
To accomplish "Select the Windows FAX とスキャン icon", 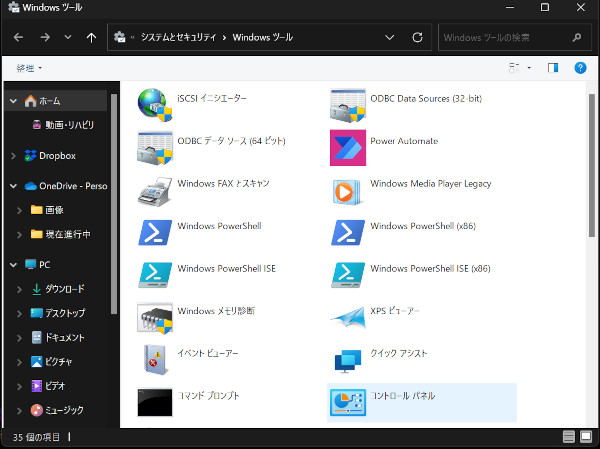I will click(155, 191).
